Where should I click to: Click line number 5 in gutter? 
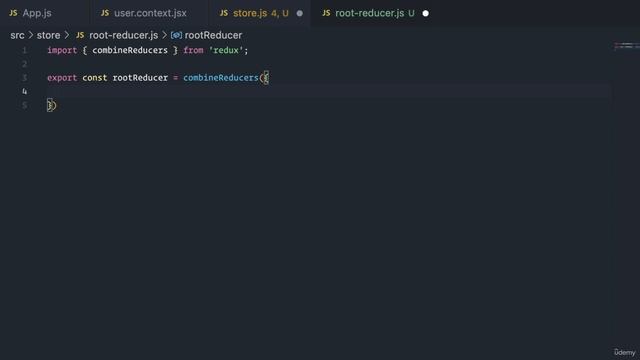pyautogui.click(x=24, y=105)
